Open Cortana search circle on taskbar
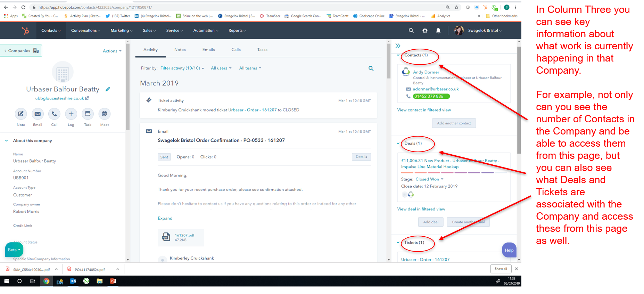This screenshot has height=294, width=644. 19,281
